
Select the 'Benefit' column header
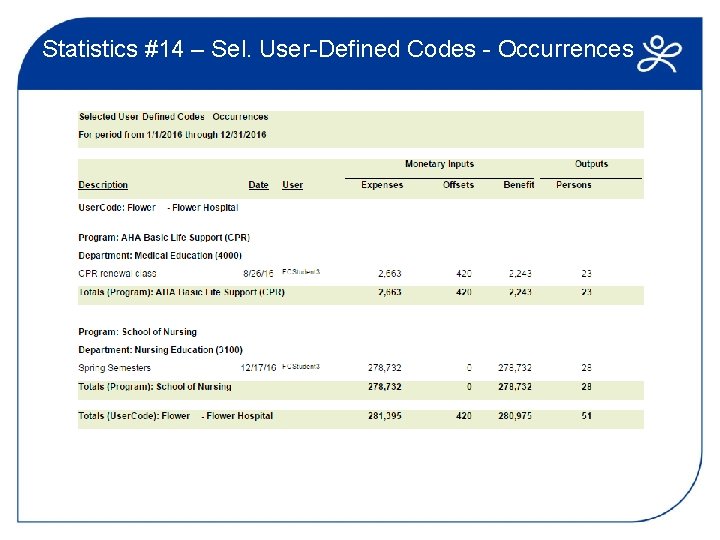coord(518,185)
